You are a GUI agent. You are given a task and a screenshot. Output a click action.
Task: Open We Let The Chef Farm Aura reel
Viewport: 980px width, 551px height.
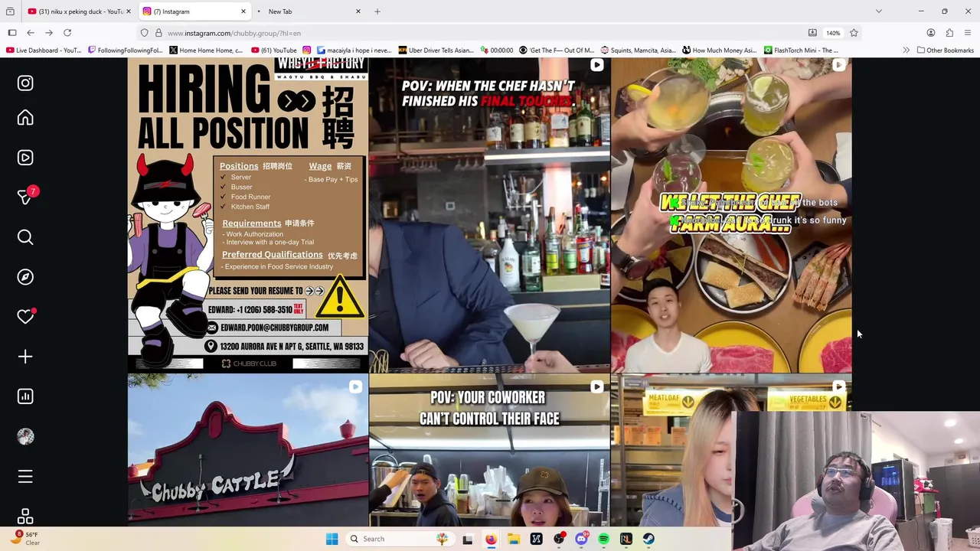pyautogui.click(x=731, y=215)
